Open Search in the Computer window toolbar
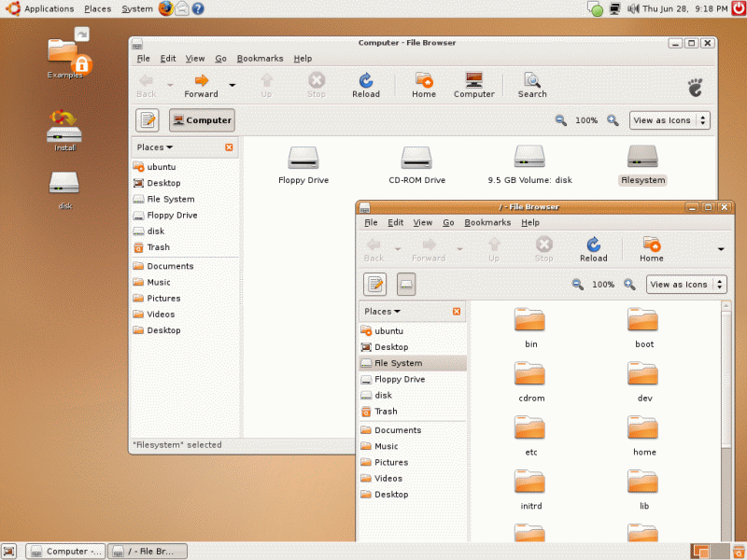 (532, 86)
